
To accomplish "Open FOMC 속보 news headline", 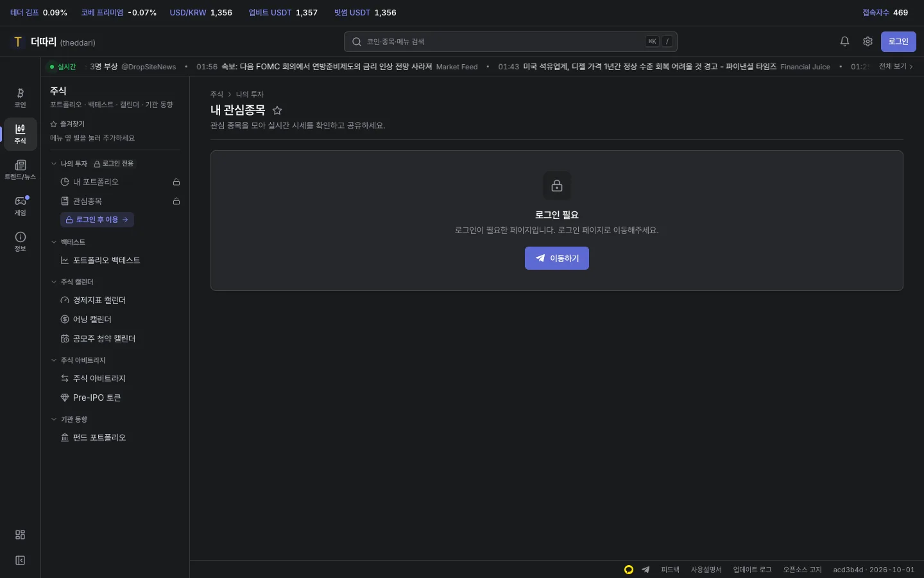I will tap(327, 67).
